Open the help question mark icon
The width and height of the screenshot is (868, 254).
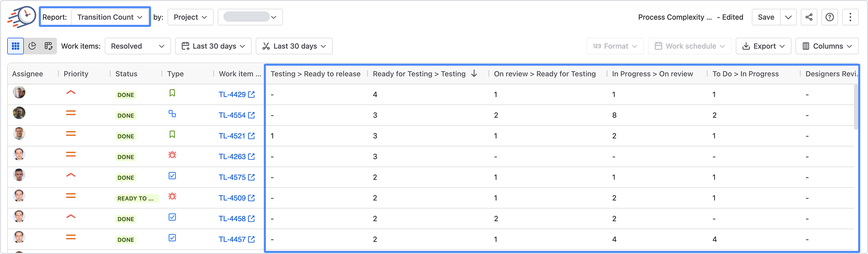click(x=830, y=17)
